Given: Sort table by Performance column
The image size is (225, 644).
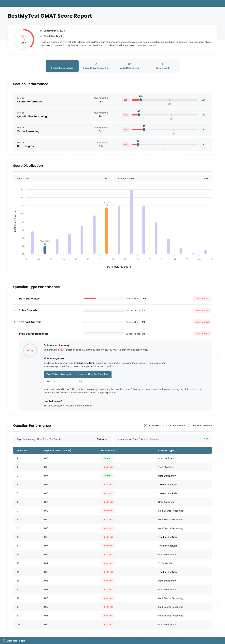Looking at the screenshot, I should pos(110,450).
